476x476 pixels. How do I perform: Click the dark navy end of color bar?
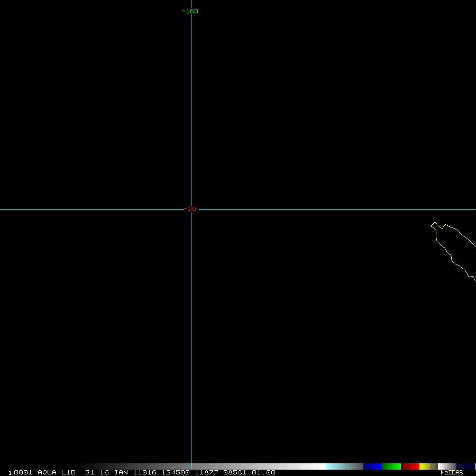point(466,466)
